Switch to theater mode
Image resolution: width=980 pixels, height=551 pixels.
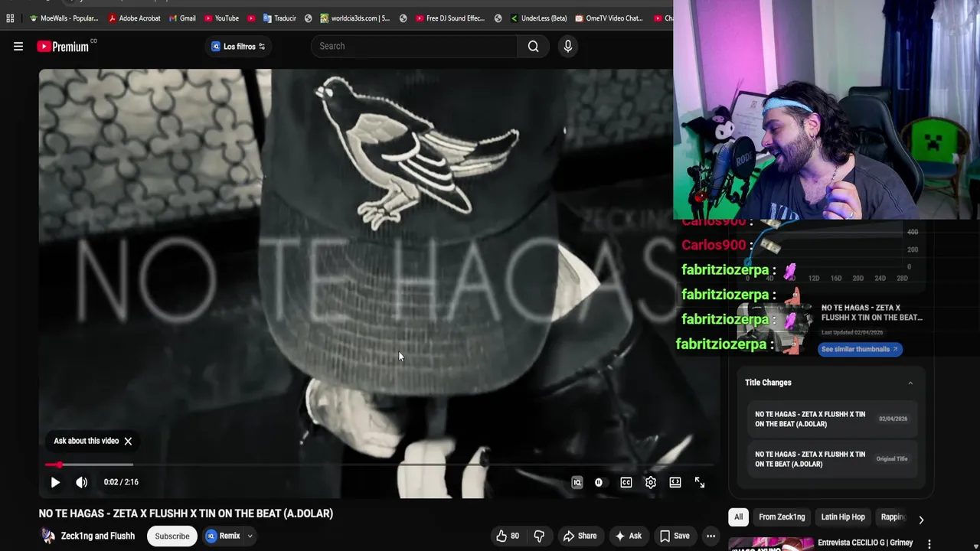tap(675, 482)
